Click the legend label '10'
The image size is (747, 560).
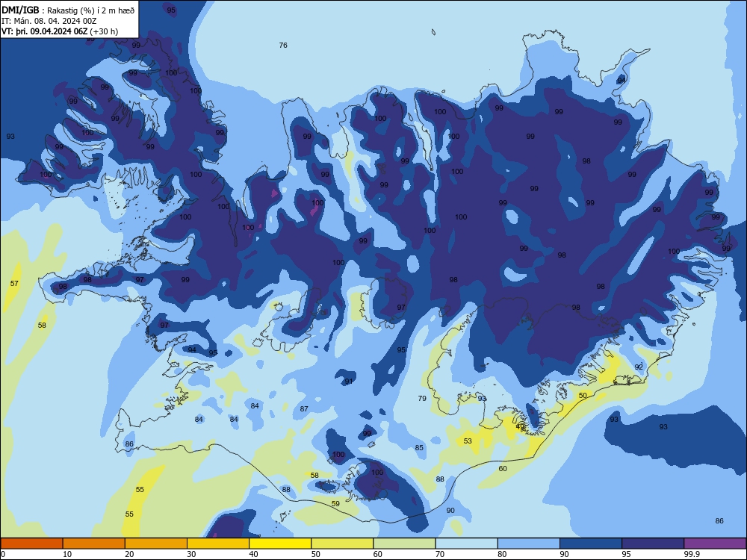click(x=67, y=554)
